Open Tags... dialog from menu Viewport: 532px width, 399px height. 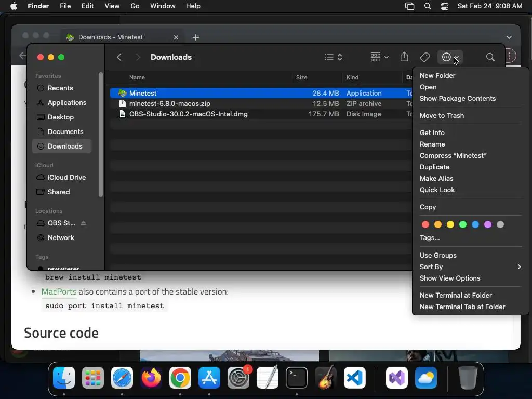(x=470, y=238)
